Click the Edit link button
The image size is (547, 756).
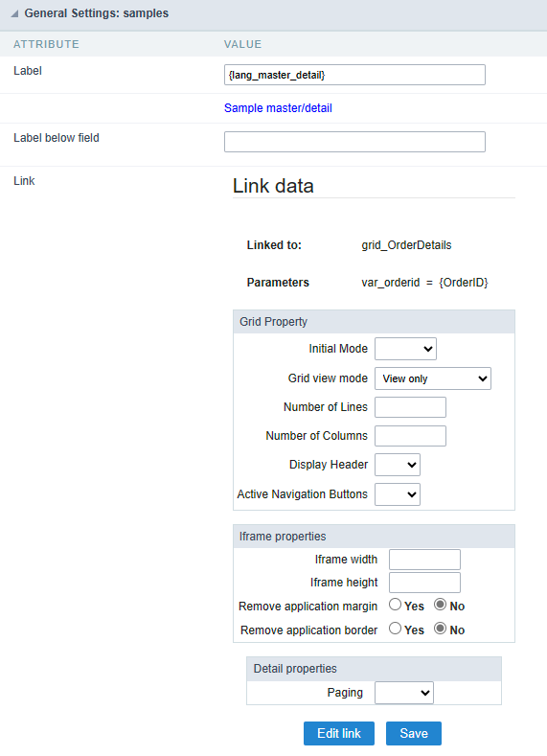click(x=339, y=733)
